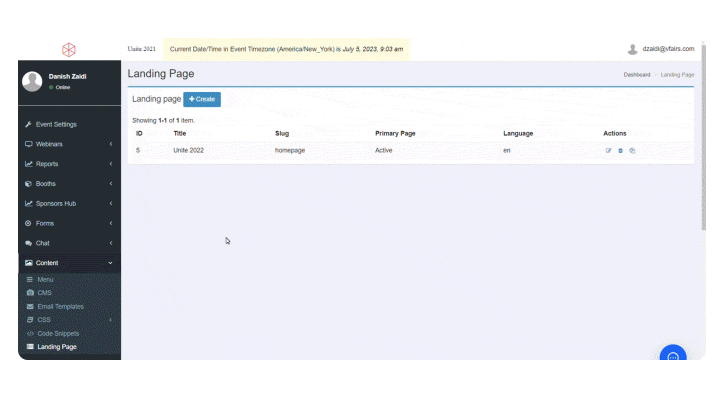The height and width of the screenshot is (400, 726).
Task: Expand the Booths submenu arrow
Action: 111,184
